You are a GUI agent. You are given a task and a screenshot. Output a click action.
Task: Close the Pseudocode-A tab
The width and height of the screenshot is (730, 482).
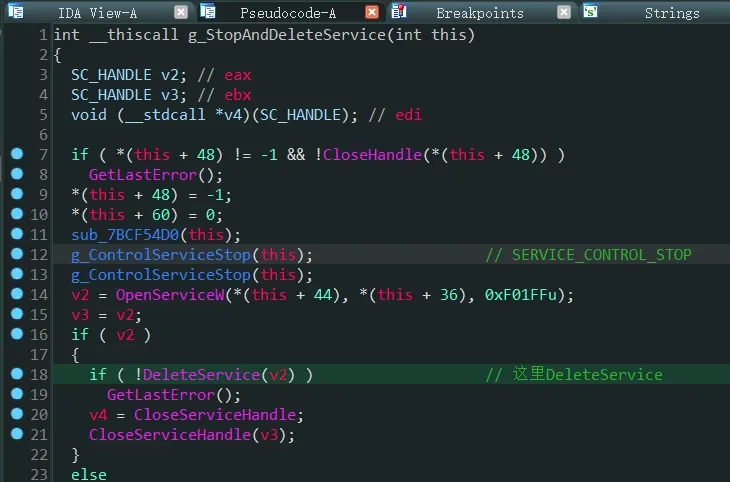point(372,12)
